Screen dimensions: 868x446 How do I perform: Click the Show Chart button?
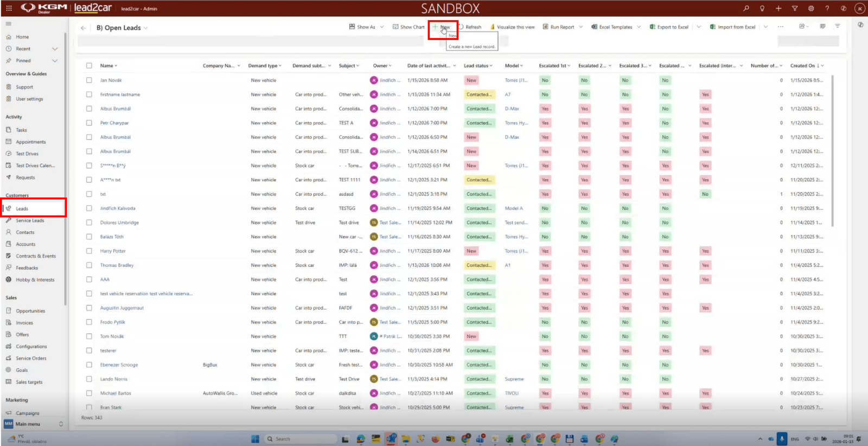point(409,27)
